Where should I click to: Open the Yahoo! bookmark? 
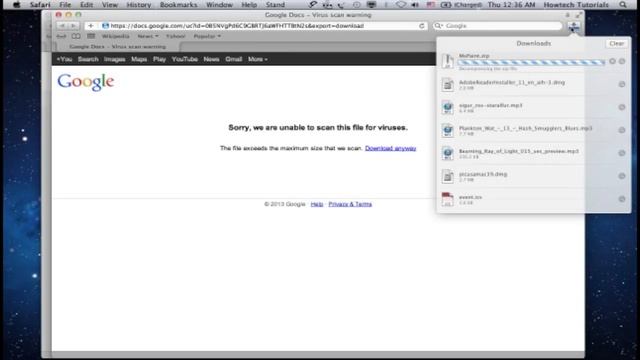click(176, 36)
